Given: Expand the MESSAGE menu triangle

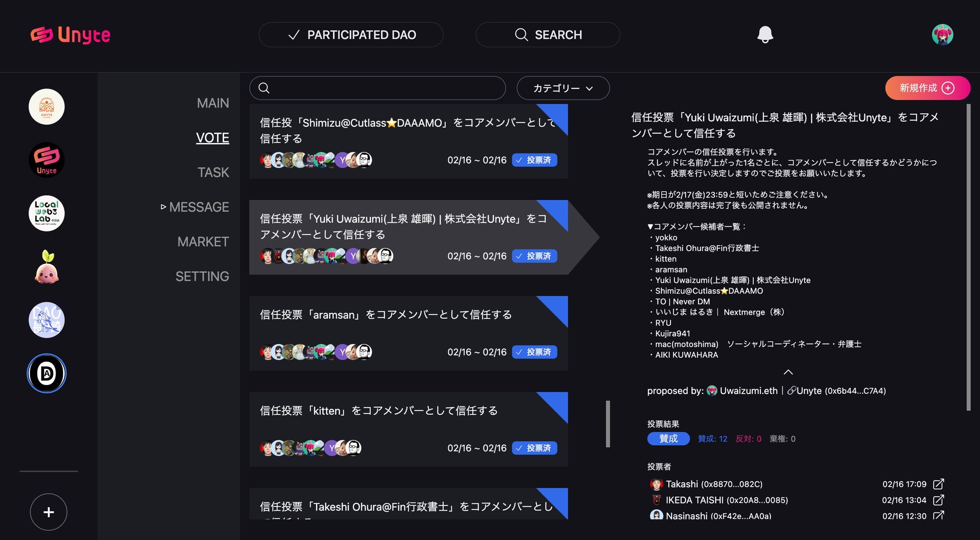Looking at the screenshot, I should coord(163,207).
